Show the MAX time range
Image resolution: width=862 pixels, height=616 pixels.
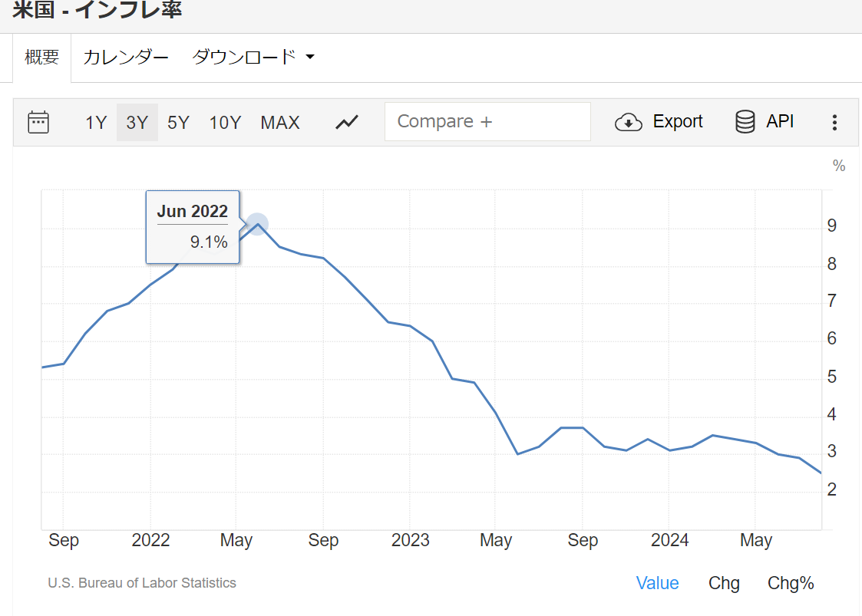click(280, 122)
